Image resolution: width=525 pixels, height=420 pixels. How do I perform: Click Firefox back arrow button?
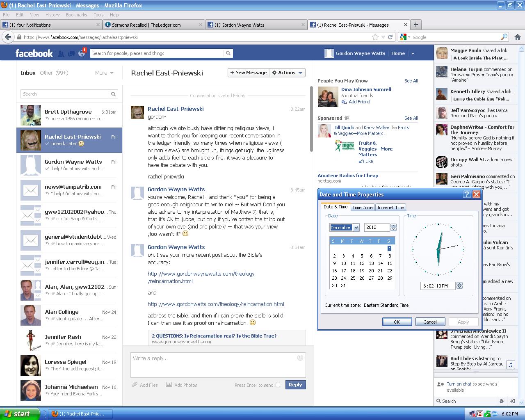click(8, 37)
